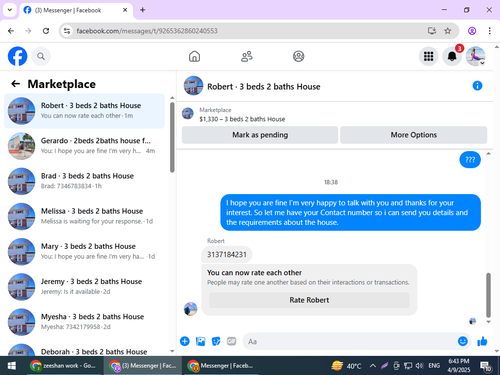Open the account profile picture menu
The image size is (500, 375).
pos(475,56)
